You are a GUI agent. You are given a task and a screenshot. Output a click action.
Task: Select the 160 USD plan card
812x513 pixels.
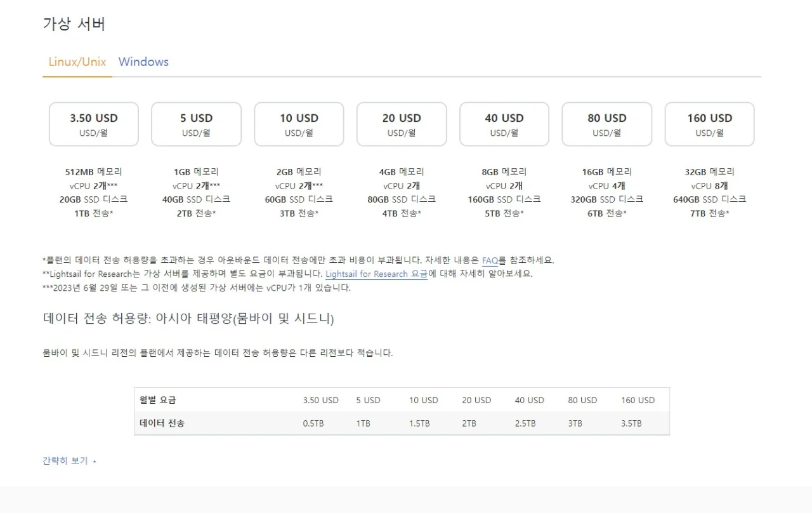point(710,124)
